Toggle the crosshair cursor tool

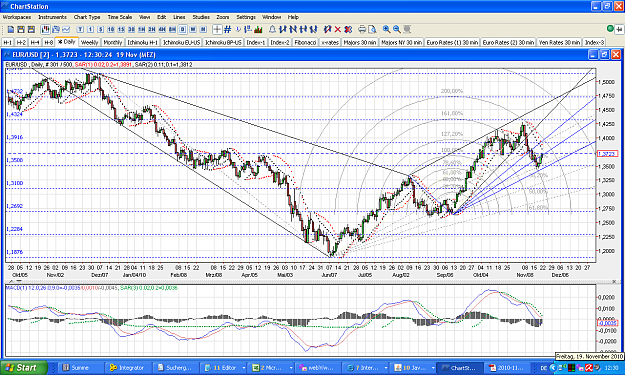(x=217, y=29)
